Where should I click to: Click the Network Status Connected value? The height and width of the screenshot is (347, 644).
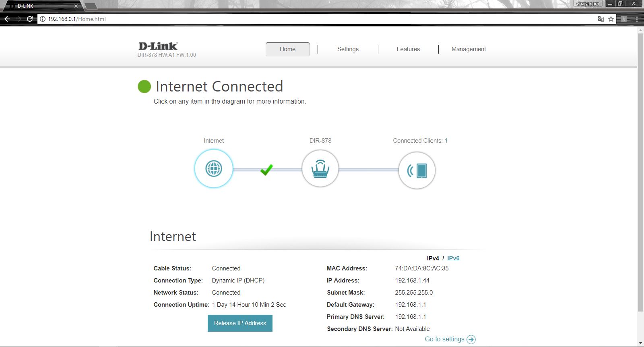(x=226, y=293)
